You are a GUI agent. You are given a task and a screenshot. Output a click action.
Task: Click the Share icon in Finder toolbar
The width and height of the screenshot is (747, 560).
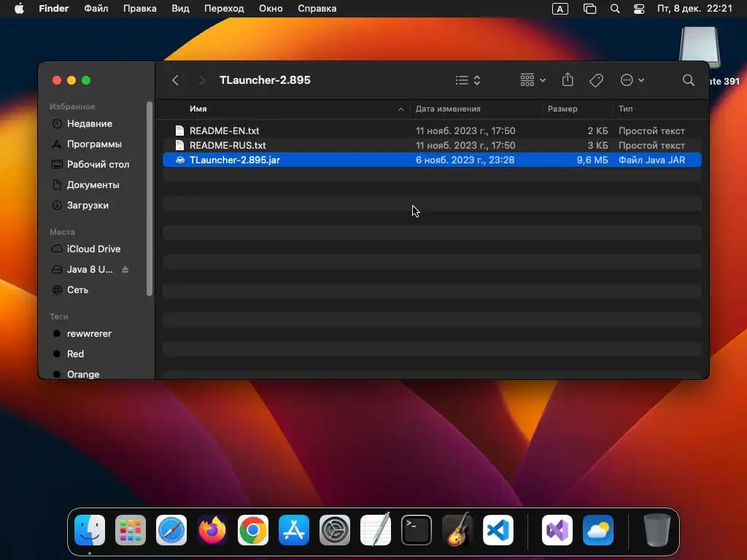pos(568,79)
